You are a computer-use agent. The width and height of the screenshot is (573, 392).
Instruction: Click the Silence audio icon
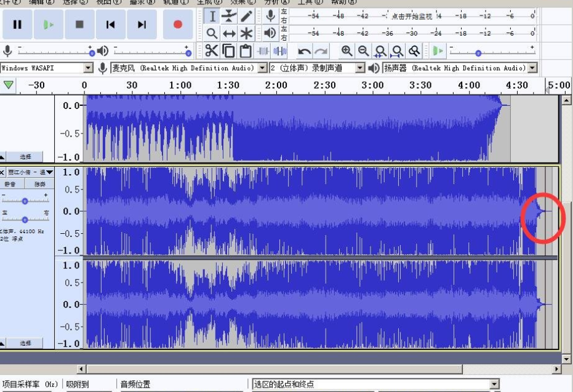pyautogui.click(x=280, y=51)
